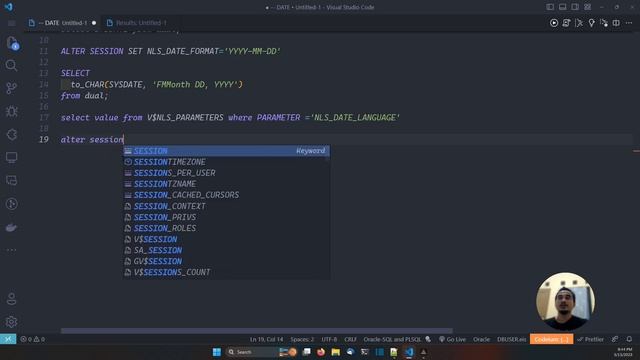Place cursor in 'alter session' line 19
This screenshot has width=640, height=360.
[92, 140]
